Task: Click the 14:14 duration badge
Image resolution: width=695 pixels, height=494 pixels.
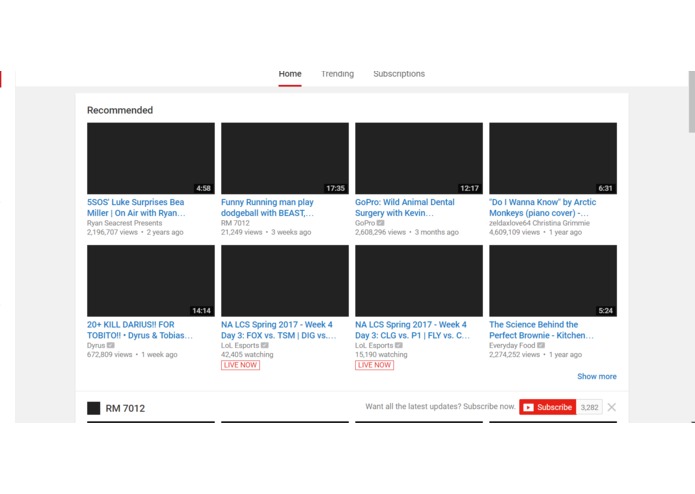Action: coord(202,311)
